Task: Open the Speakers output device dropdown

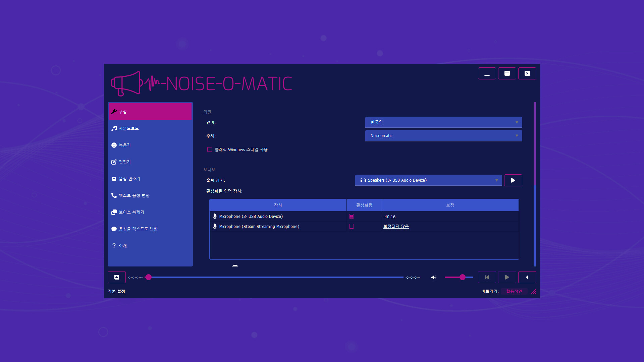Action: click(428, 180)
